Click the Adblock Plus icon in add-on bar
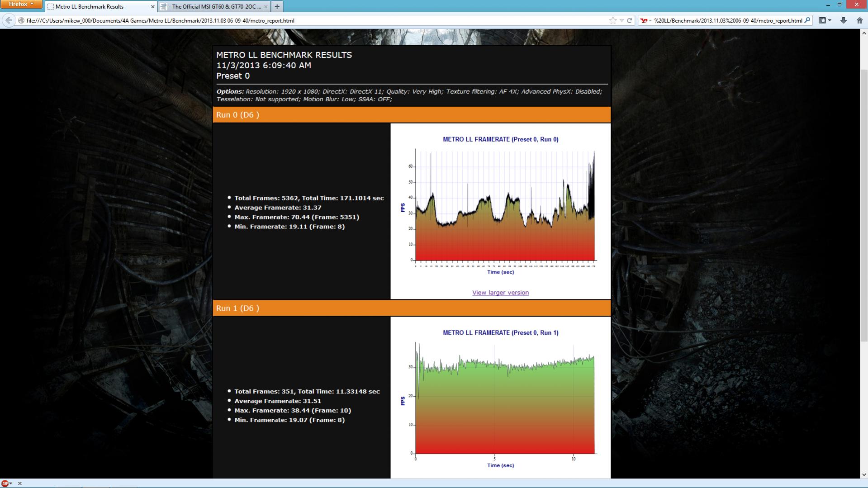Screen dimensions: 868x488 (5, 483)
